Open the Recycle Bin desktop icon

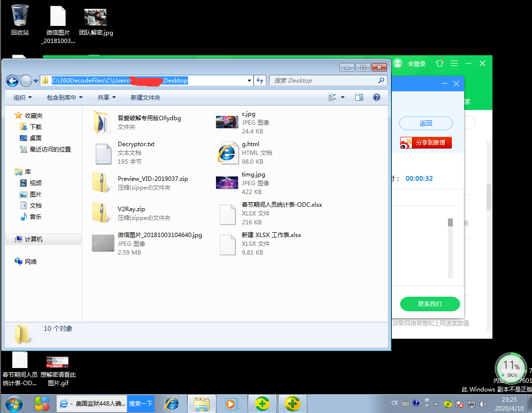[x=20, y=21]
